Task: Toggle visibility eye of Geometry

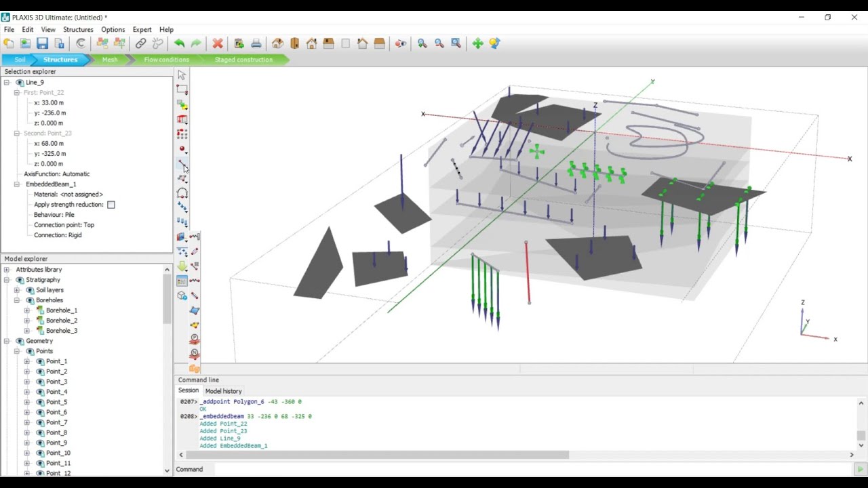Action: point(20,341)
